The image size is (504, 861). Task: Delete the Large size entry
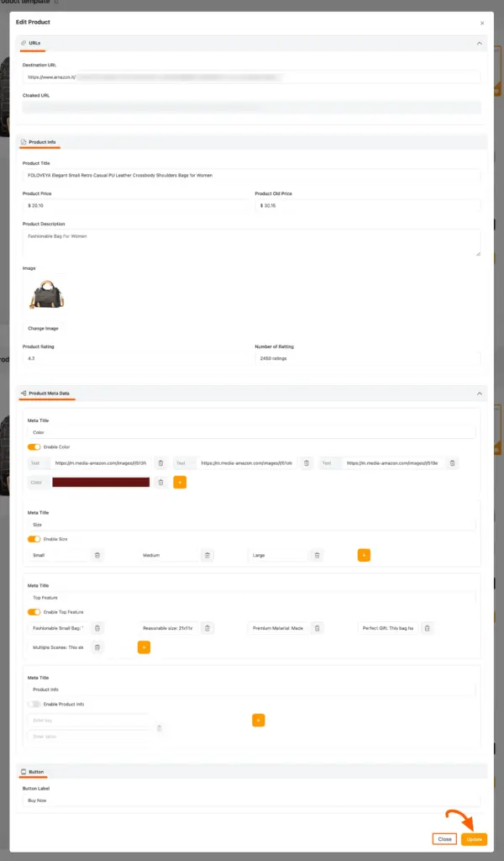pos(317,555)
